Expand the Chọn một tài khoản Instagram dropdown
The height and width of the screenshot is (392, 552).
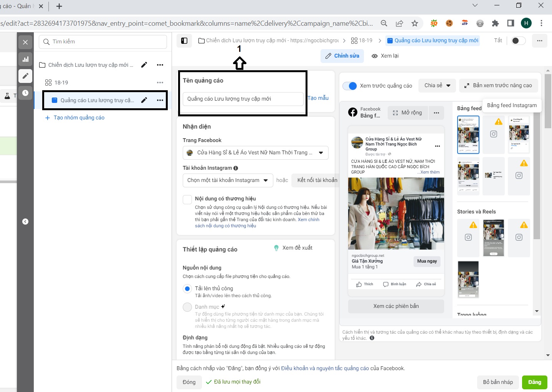tap(228, 180)
